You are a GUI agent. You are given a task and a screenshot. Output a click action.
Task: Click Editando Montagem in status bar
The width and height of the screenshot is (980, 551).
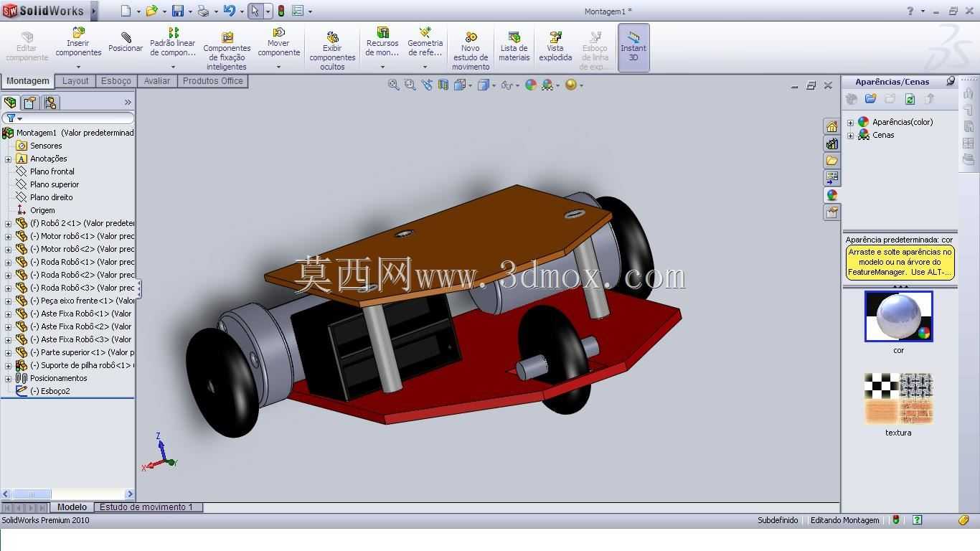[x=844, y=520]
